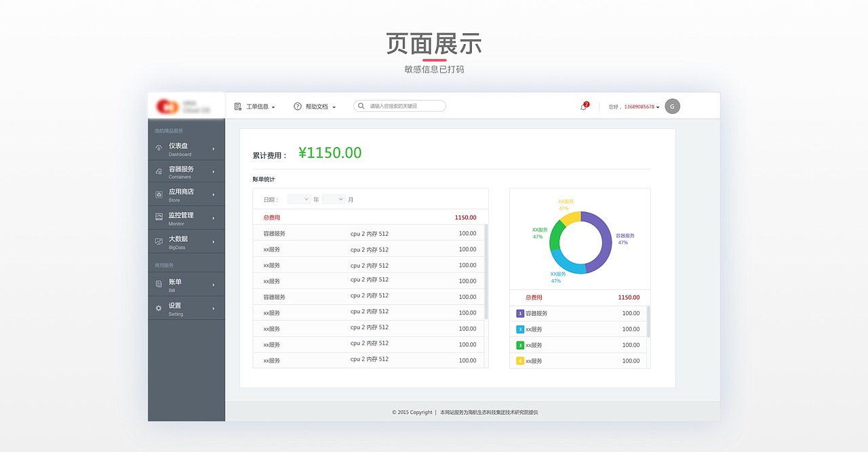Click 总费用 1150.00 row under the chart
This screenshot has height=452, width=868.
(x=580, y=297)
